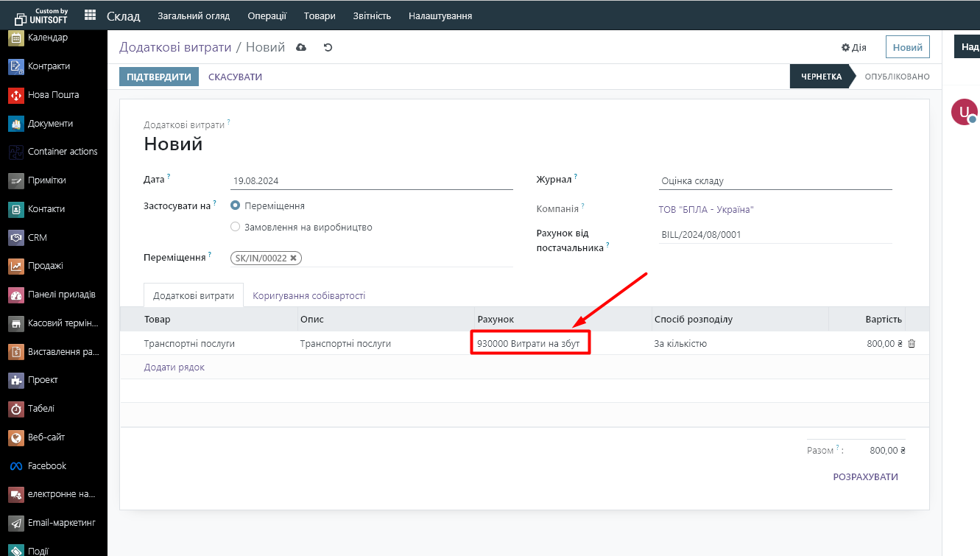Switch to Коригування собівартості tab
Screen dimensions: 980x556
(x=309, y=295)
